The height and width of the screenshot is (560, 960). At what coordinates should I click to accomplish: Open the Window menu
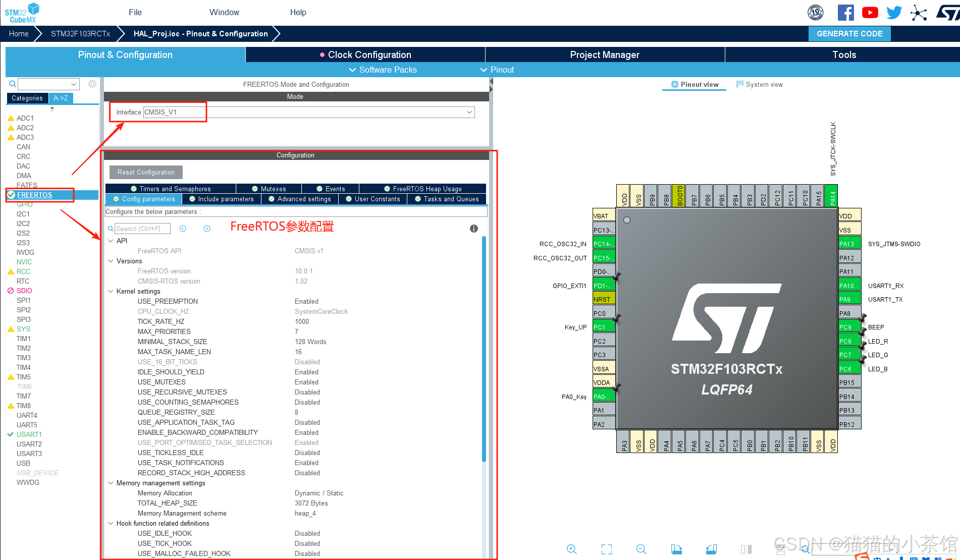[224, 12]
